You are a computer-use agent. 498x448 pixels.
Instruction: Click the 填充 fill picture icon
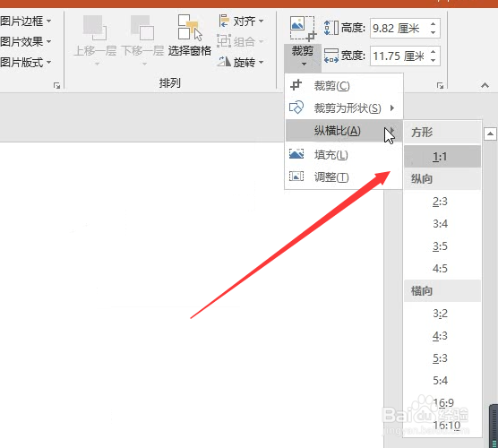coord(296,154)
